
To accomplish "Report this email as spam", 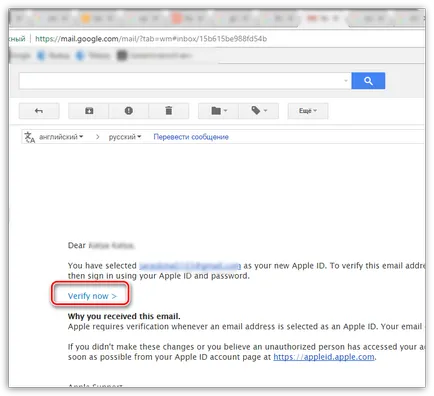I will click(x=129, y=111).
